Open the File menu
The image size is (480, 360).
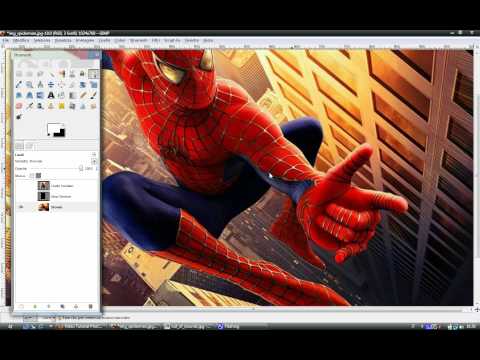click(6, 40)
